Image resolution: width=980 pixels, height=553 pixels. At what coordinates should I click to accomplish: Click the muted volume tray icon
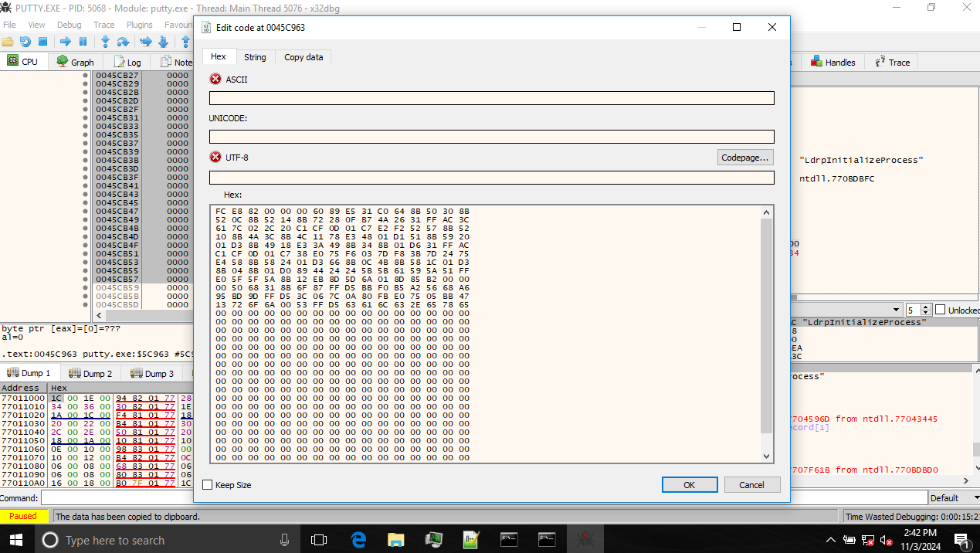point(887,540)
